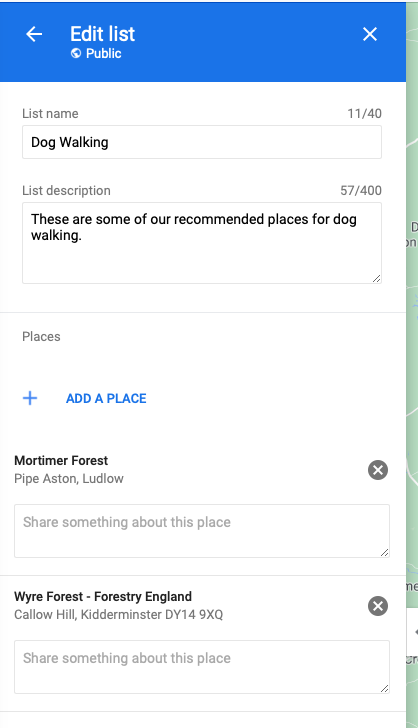
Task: Click the Public label under Edit list
Action: [x=104, y=53]
